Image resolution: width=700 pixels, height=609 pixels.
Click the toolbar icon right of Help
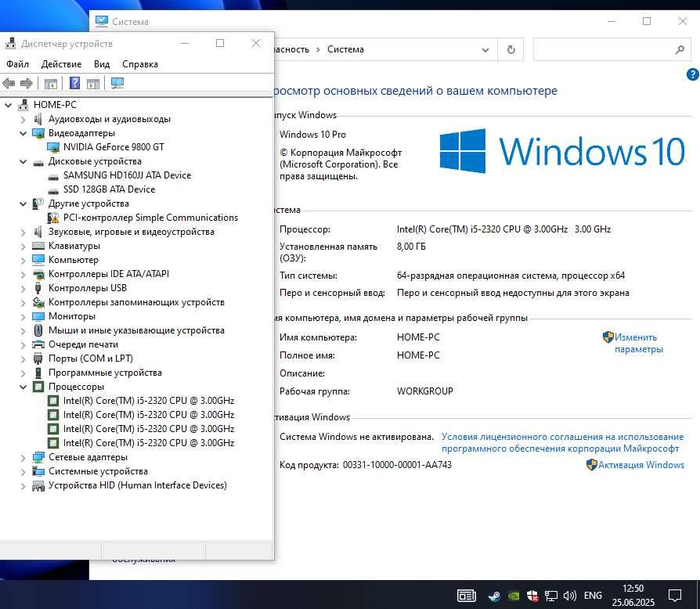[93, 83]
